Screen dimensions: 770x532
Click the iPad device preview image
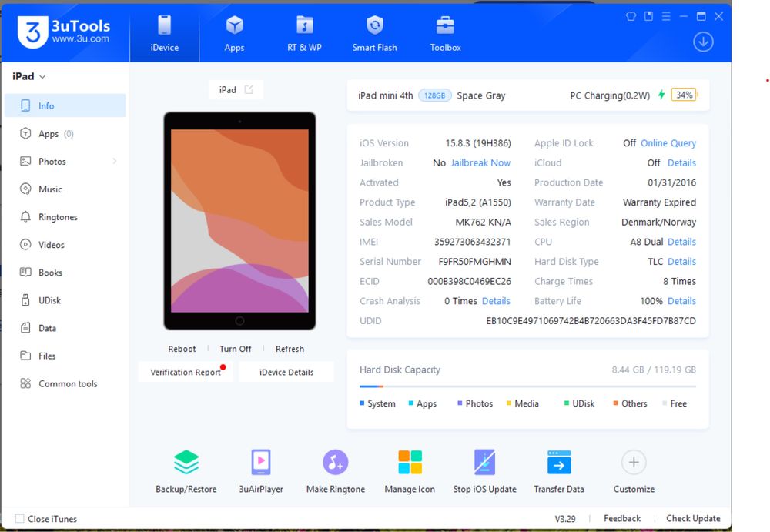coord(239,220)
